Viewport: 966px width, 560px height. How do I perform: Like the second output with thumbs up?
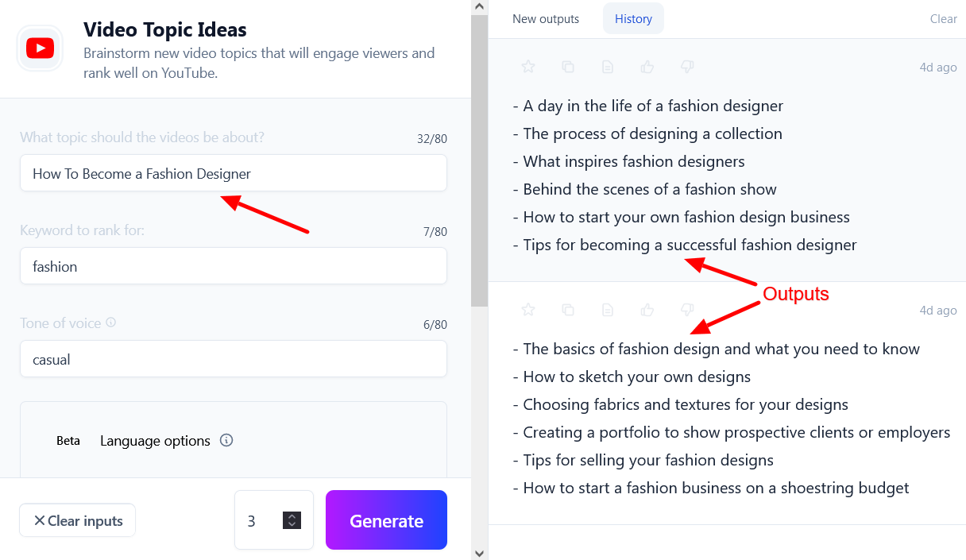(647, 310)
